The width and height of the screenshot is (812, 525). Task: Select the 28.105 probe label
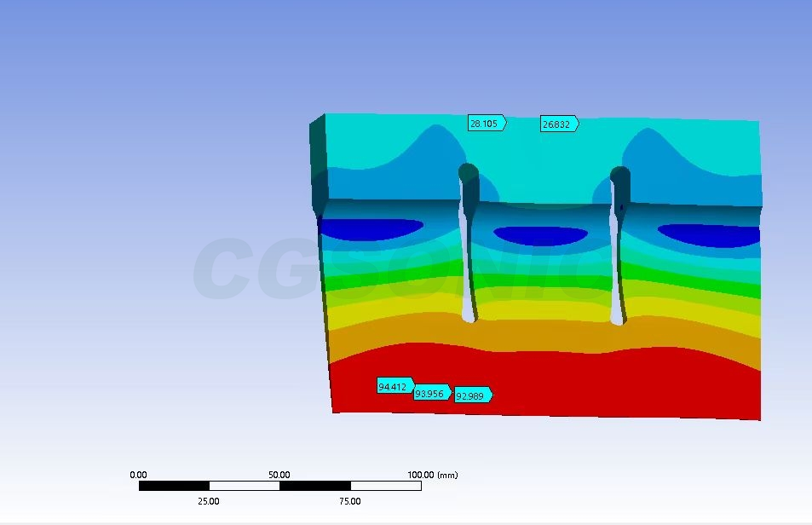[x=486, y=124]
